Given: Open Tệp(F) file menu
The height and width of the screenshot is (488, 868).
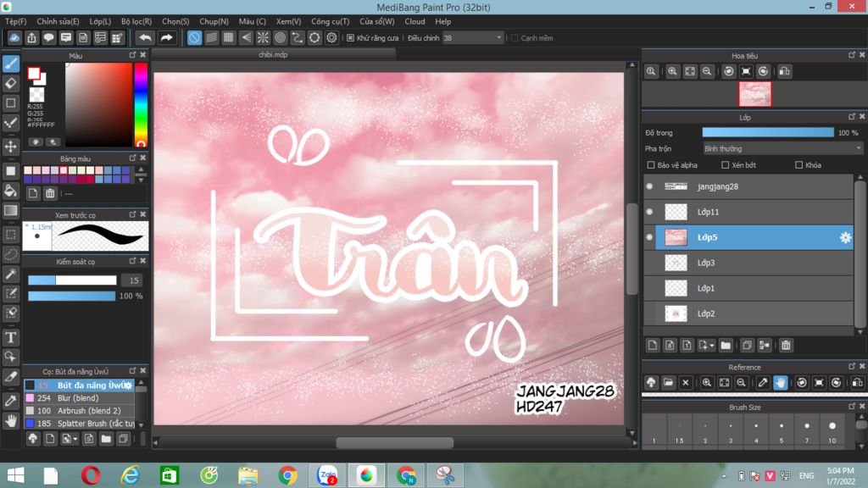Looking at the screenshot, I should pos(15,21).
